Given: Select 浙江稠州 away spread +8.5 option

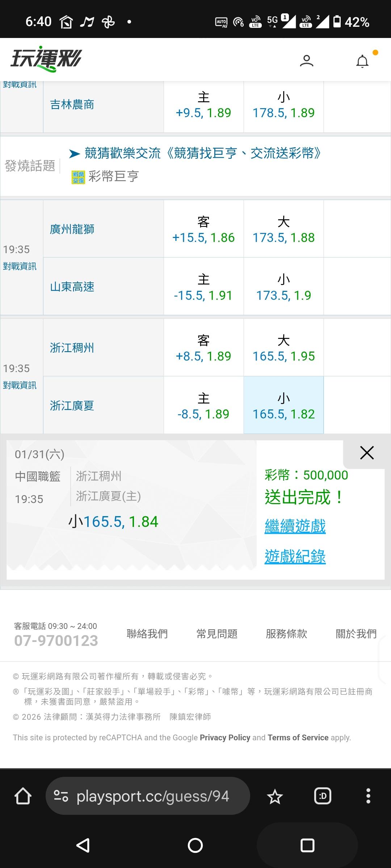Looking at the screenshot, I should tap(203, 348).
